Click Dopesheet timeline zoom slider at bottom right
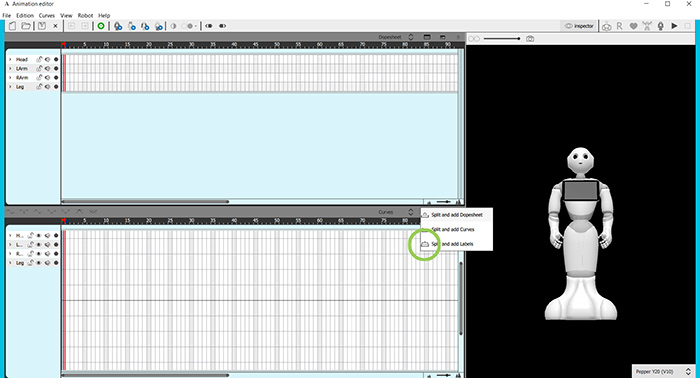 (x=443, y=202)
